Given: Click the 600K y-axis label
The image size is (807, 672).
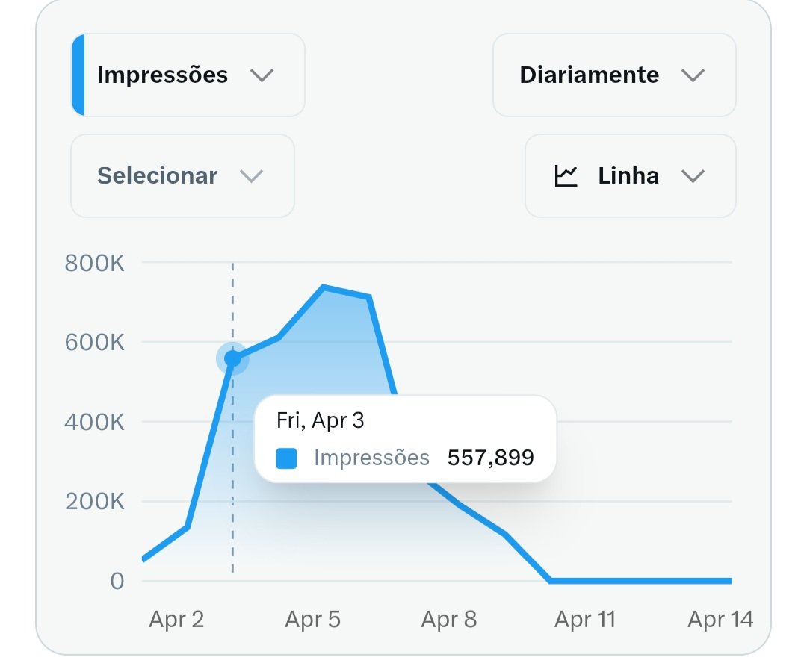Looking at the screenshot, I should coord(95,343).
